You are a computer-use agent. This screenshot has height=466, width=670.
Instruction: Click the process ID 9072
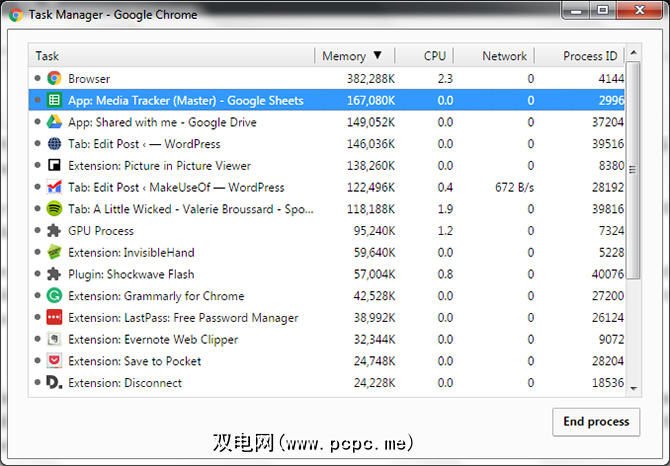611,339
